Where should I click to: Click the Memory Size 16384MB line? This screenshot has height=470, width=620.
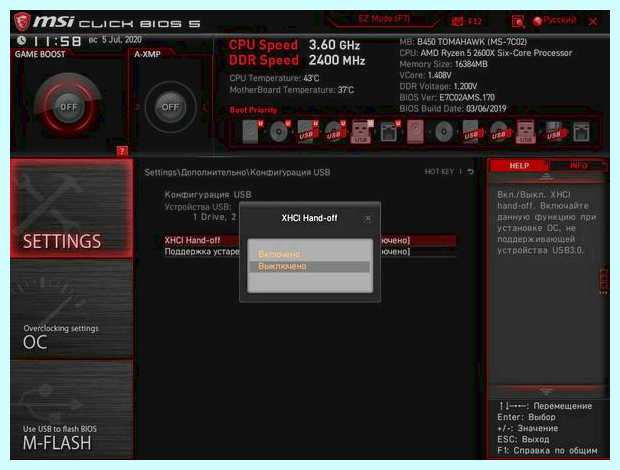pos(443,64)
